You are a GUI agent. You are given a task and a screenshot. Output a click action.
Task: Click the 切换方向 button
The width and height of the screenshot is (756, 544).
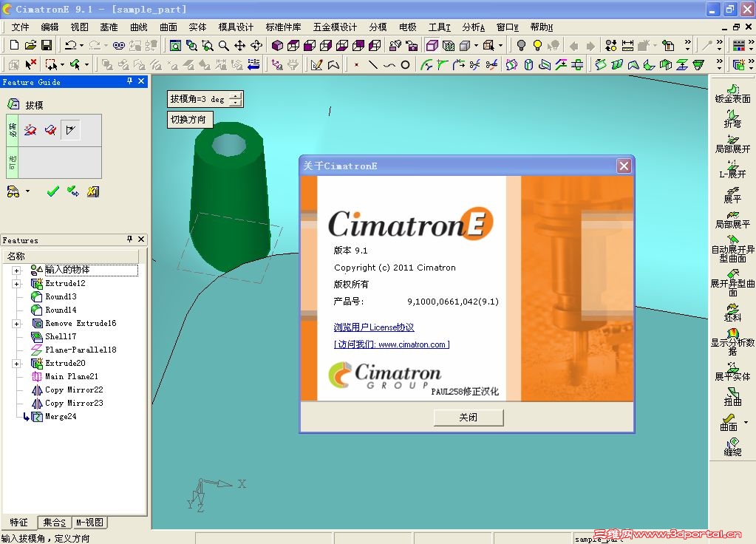[188, 119]
